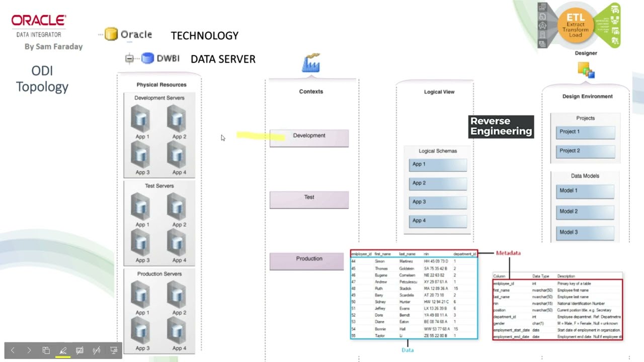
Task: Select Production Servers App 2 icon
Action: click(x=177, y=295)
